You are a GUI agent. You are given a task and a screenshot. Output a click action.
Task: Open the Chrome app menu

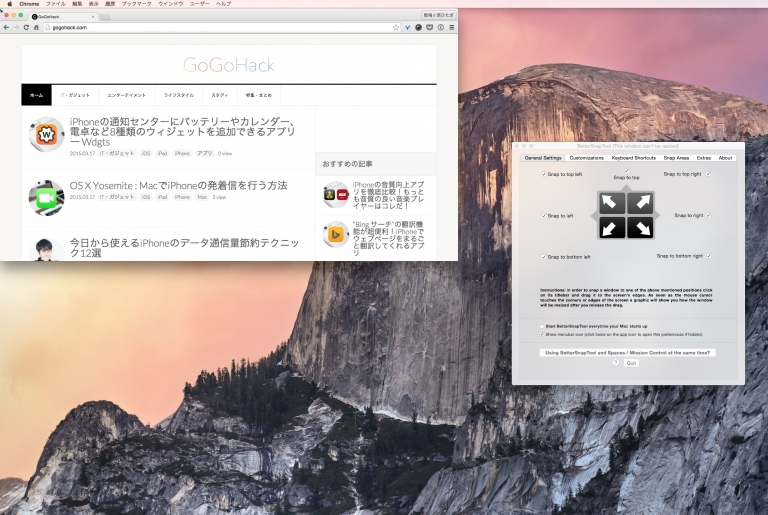pyautogui.click(x=29, y=3)
